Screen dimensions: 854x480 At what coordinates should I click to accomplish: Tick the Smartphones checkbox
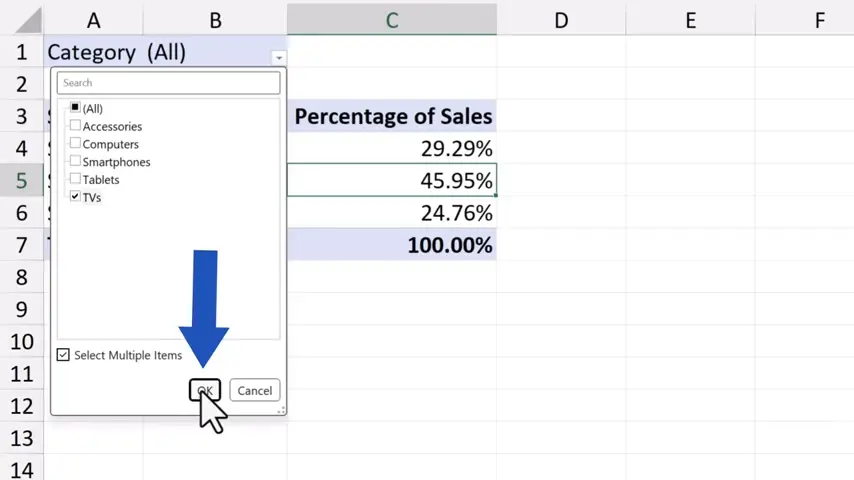pos(75,161)
